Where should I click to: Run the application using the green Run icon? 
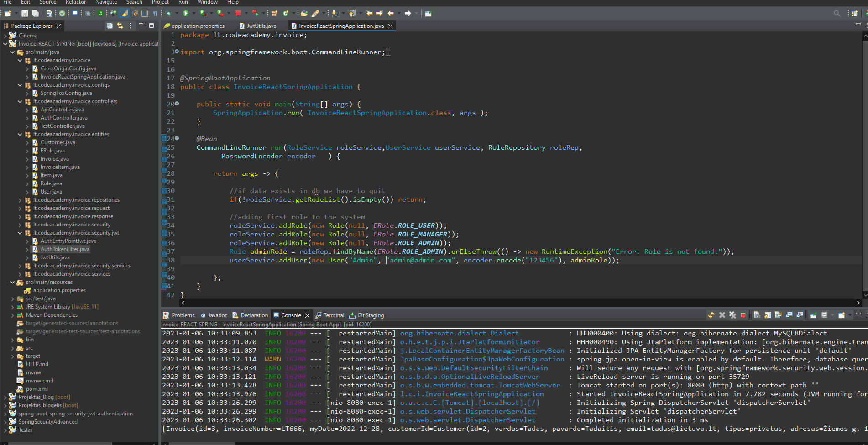[186, 13]
